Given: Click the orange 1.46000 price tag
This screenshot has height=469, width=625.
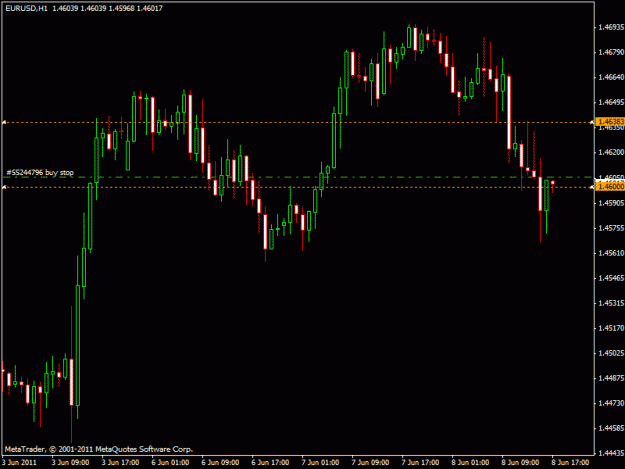Looking at the screenshot, I should pyautogui.click(x=610, y=186).
